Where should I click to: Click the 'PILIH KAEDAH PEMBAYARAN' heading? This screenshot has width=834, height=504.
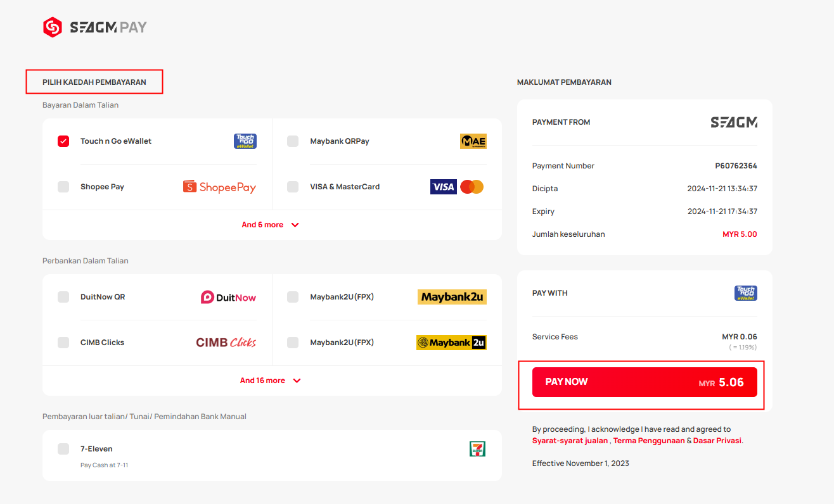[94, 82]
